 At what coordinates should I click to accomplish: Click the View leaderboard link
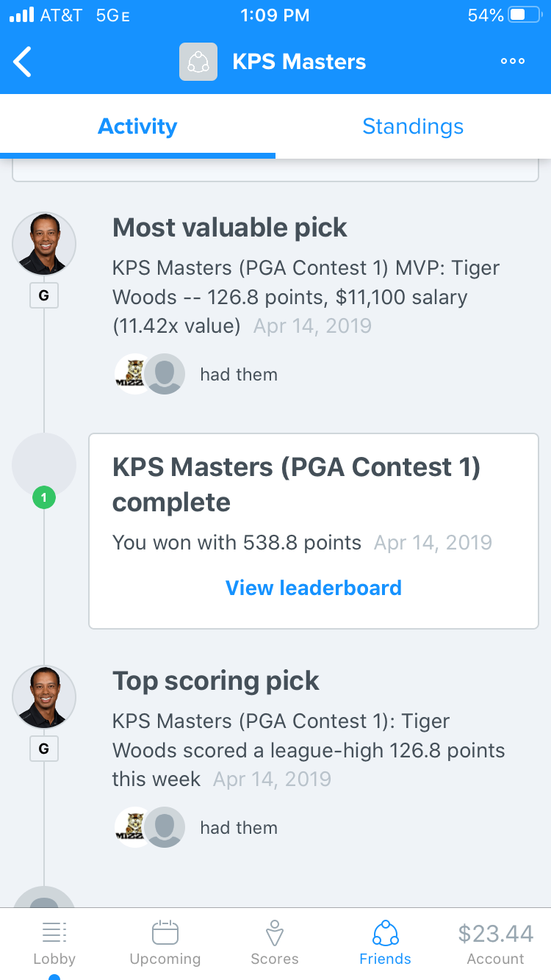pos(314,588)
